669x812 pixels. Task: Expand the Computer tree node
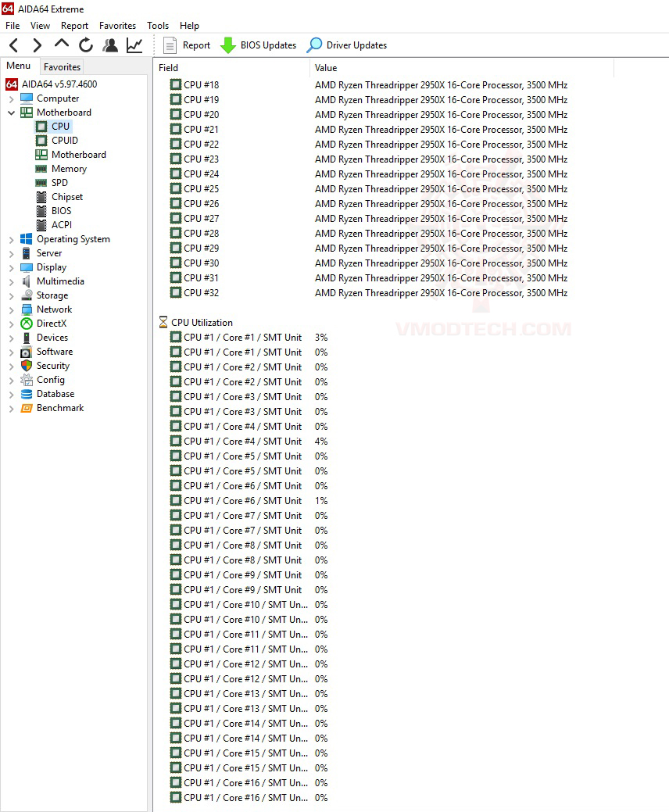(12, 98)
